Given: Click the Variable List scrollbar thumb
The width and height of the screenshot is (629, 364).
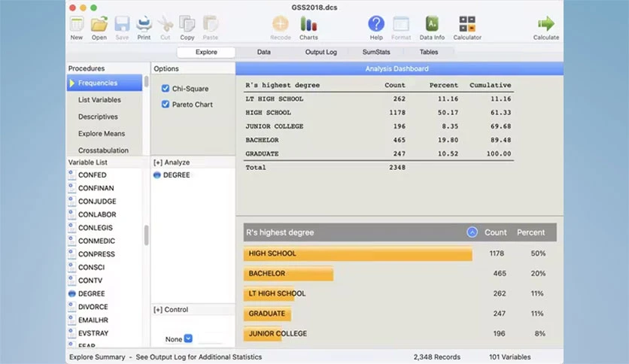Looking at the screenshot, I should pos(147,235).
